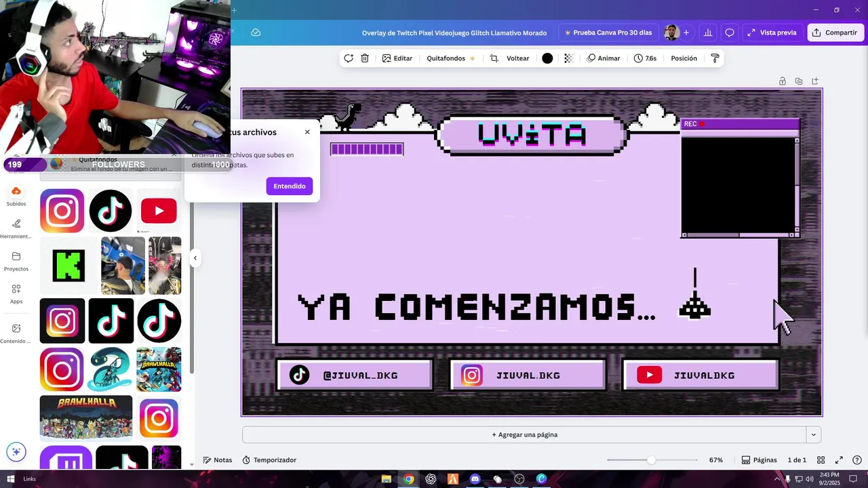The height and width of the screenshot is (488, 868).
Task: Open the black color swatch
Action: point(547,58)
